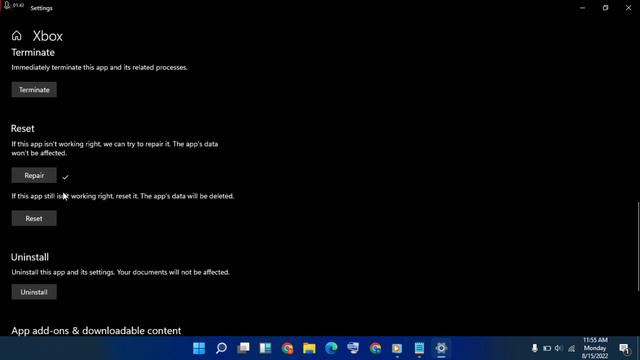Open Widgets panel from taskbar
Viewport: 640px width, 360px height.
[x=265, y=348]
